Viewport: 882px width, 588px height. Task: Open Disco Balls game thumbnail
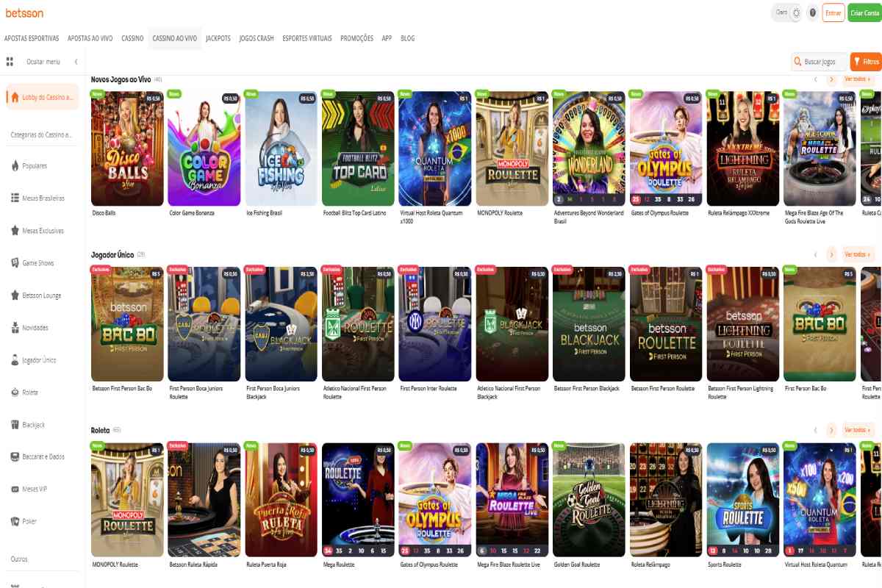pos(127,148)
